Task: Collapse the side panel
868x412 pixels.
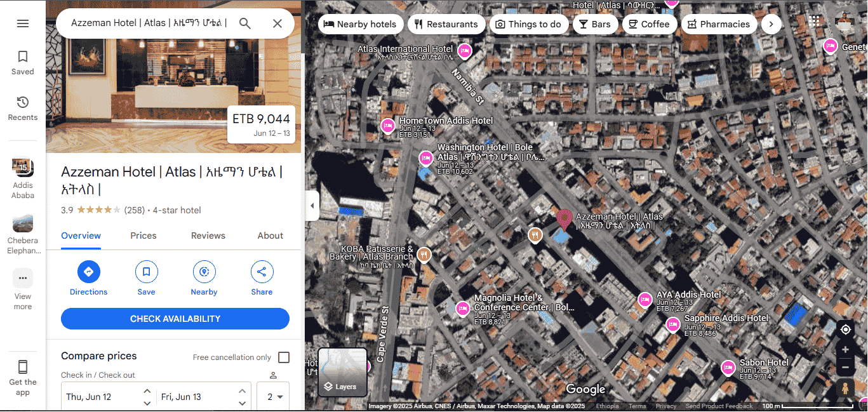Action: point(312,206)
